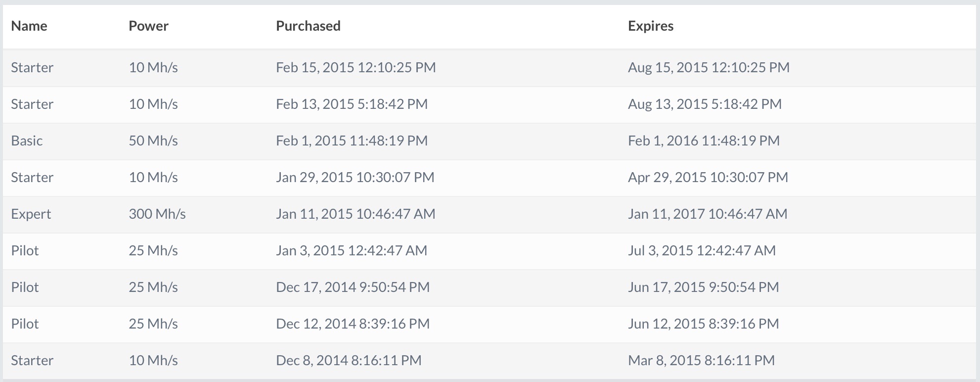Select the Pilot row purchased Dec 12, 2014
This screenshot has height=382, width=980.
pos(25,324)
